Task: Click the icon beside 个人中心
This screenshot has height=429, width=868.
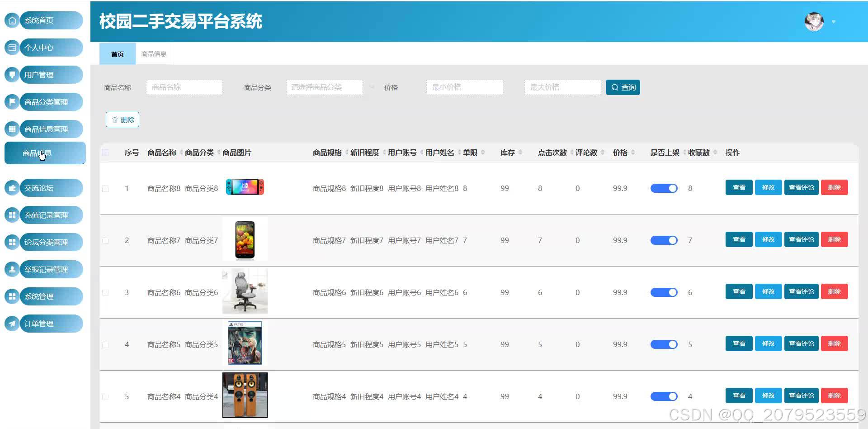Action: (x=12, y=48)
